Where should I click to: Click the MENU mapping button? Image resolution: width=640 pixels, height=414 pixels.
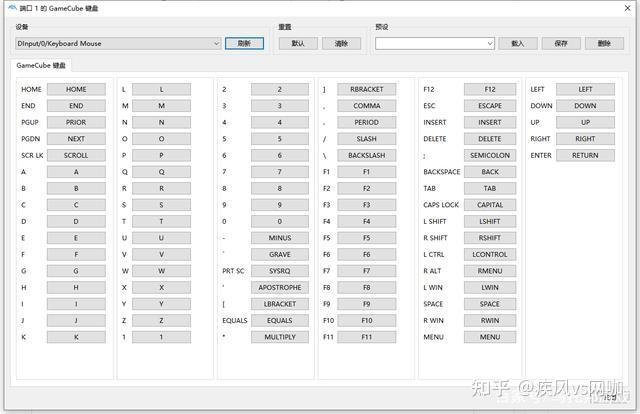(490, 337)
